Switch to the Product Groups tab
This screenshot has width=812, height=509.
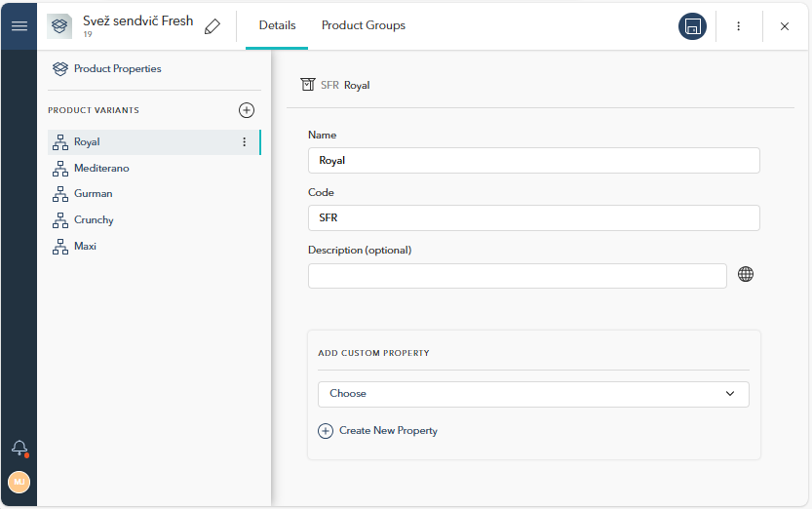point(364,25)
